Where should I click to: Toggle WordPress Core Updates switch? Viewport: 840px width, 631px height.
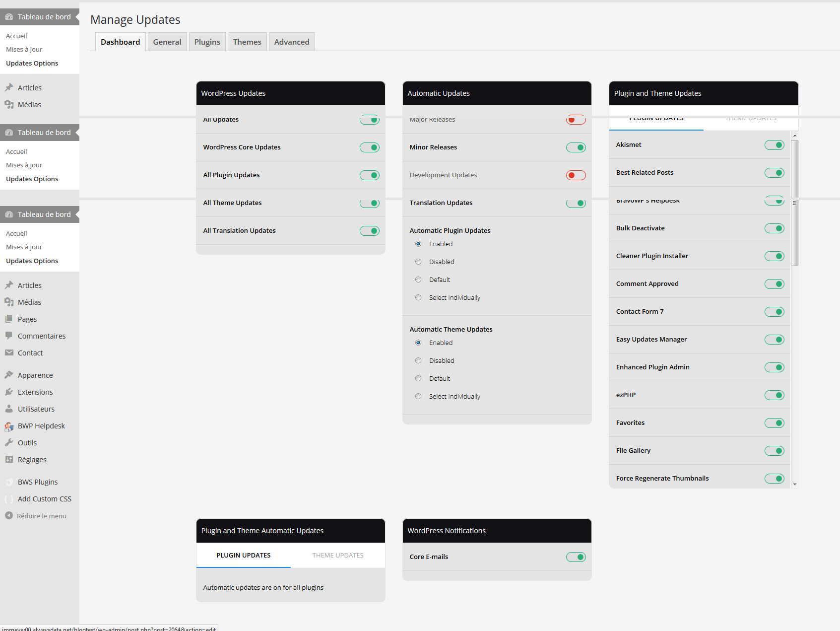click(x=370, y=147)
